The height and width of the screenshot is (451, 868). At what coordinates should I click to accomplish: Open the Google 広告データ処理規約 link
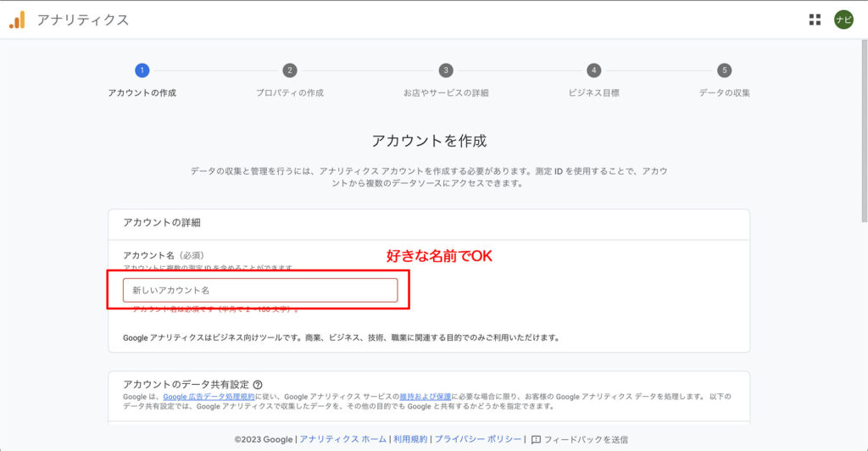tap(209, 397)
